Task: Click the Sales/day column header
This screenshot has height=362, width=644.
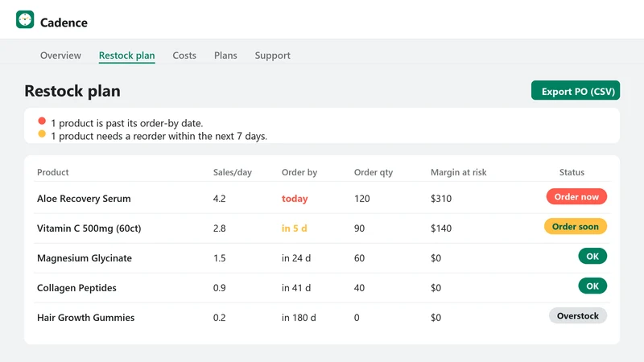Action: point(233,172)
